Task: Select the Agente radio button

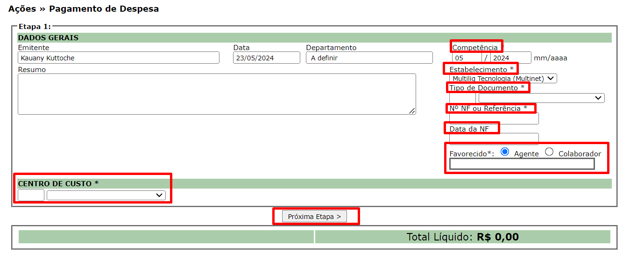Action: point(504,152)
